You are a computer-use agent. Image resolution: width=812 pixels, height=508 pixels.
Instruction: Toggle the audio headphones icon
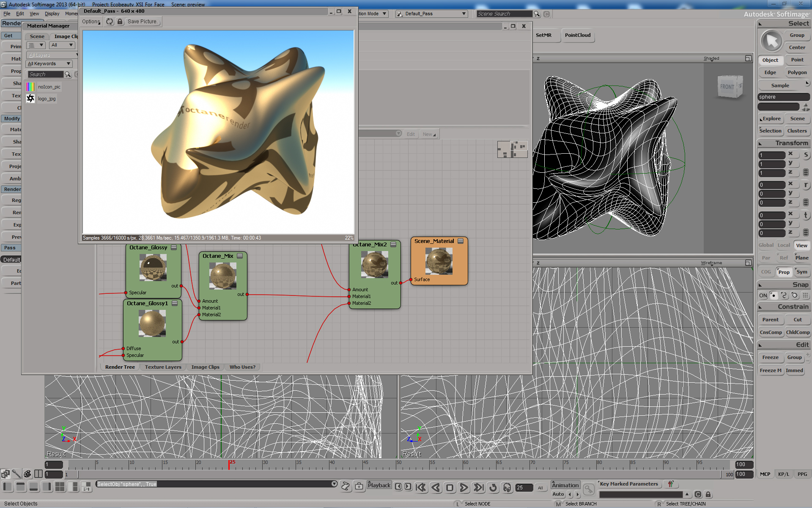[507, 488]
